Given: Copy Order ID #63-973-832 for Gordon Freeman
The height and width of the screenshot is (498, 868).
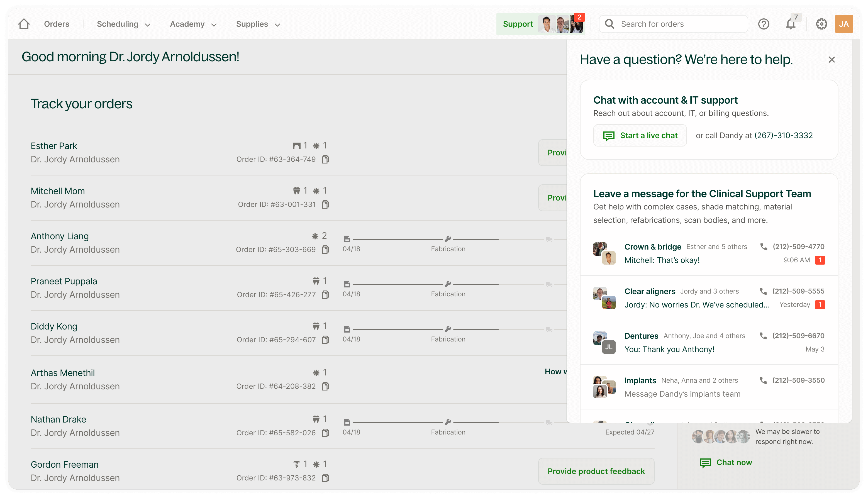Looking at the screenshot, I should tap(325, 478).
